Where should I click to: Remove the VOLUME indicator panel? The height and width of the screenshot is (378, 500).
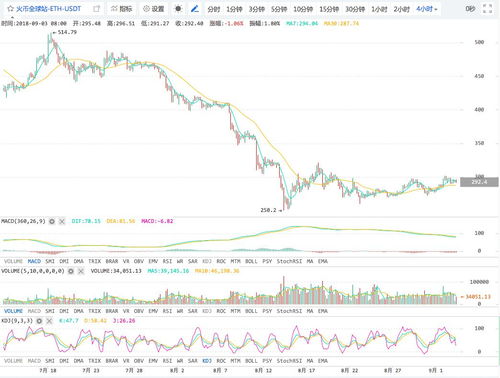click(81, 271)
